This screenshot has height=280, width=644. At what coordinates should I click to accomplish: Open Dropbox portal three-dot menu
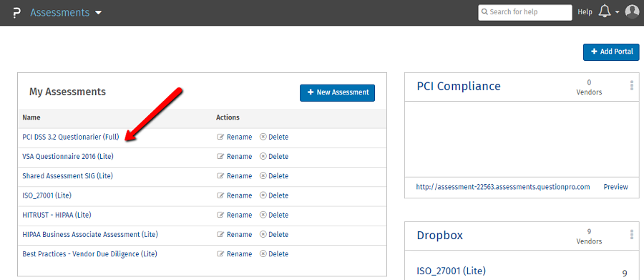[x=632, y=234]
